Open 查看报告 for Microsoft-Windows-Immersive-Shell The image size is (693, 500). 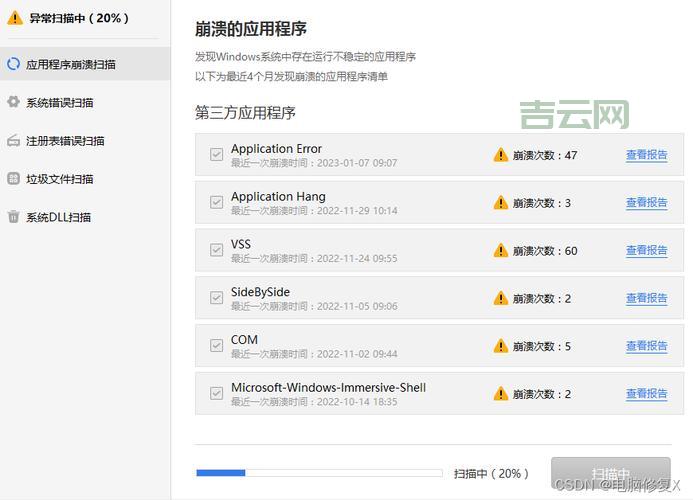[647, 393]
